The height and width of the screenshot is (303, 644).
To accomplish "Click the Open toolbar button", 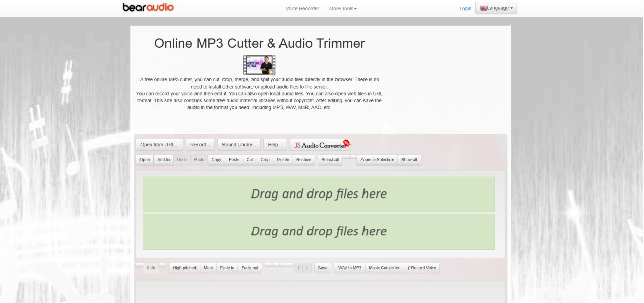I will coord(145,160).
